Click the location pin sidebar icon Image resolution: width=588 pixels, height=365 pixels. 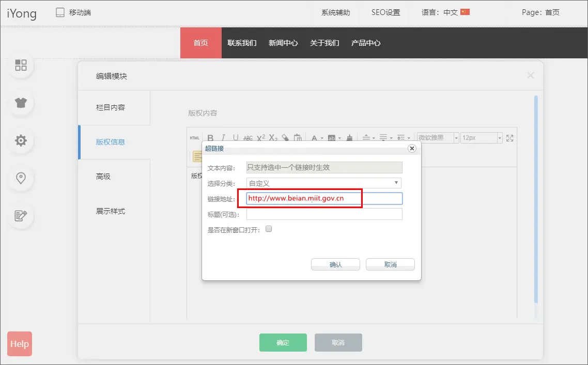coord(21,178)
